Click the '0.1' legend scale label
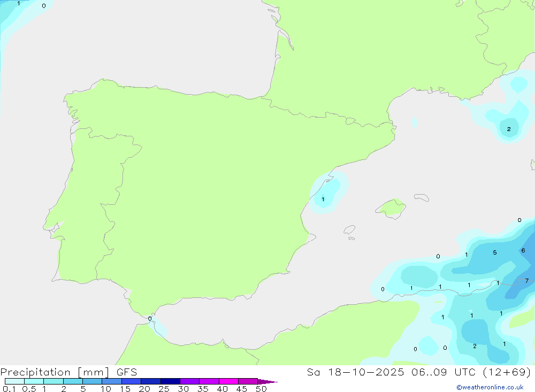The height and width of the screenshot is (392, 535). pos(9,389)
